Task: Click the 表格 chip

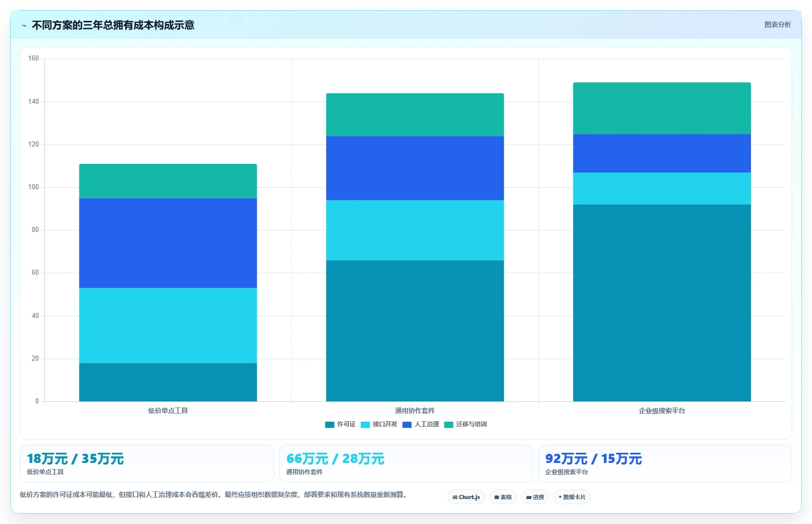Action: [x=503, y=497]
